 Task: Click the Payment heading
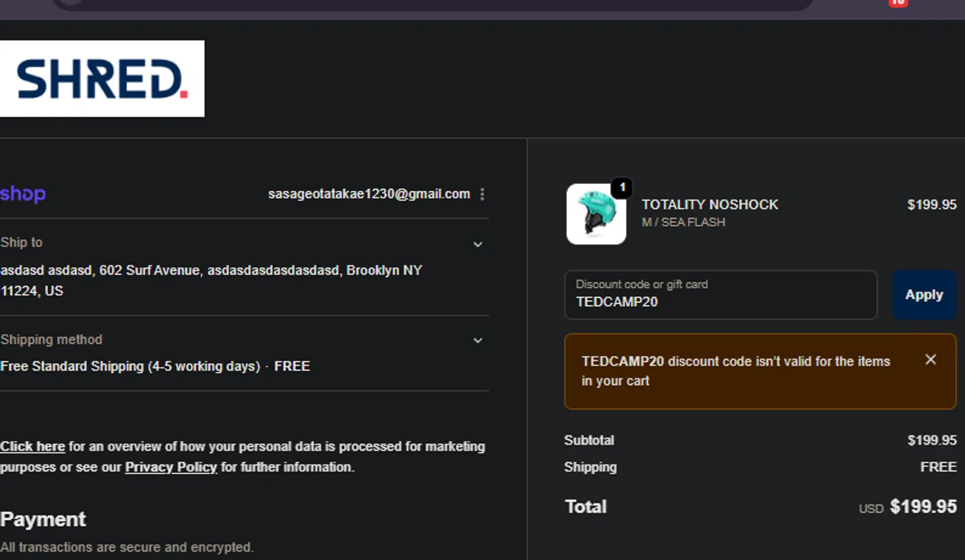point(43,519)
